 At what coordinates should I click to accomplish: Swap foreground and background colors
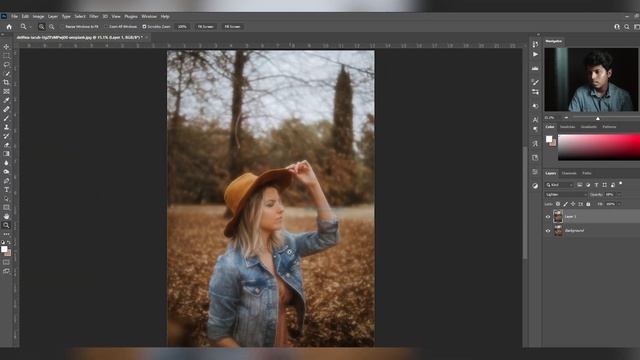[9, 242]
